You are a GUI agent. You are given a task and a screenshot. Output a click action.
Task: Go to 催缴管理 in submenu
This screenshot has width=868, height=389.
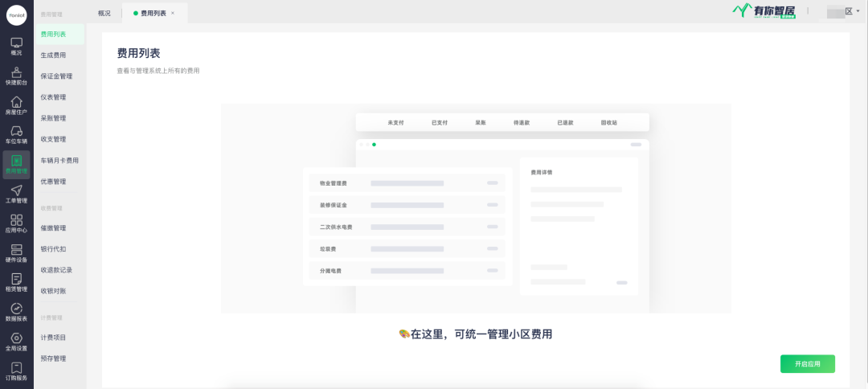53,228
